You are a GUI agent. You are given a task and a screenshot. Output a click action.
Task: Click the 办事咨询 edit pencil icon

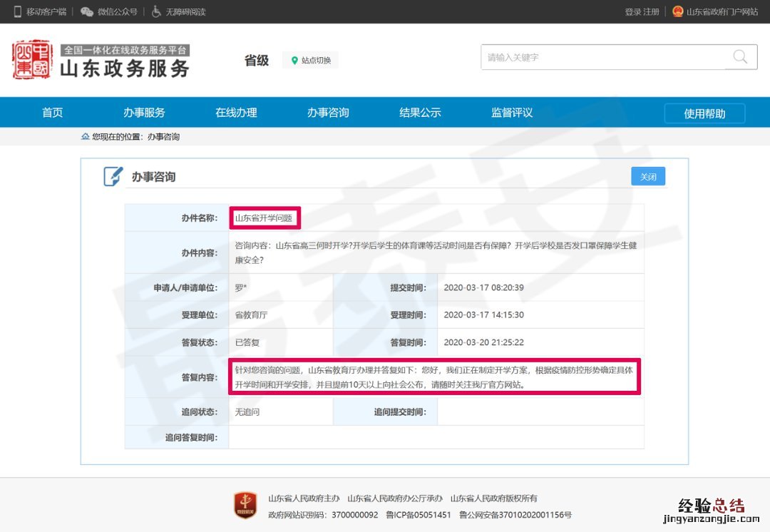(x=113, y=176)
